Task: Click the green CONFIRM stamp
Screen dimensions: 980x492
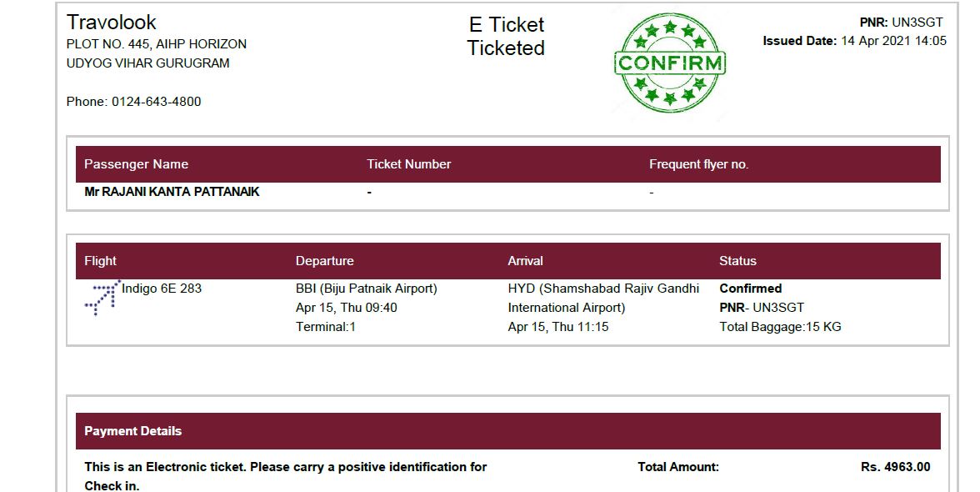Action: pyautogui.click(x=670, y=63)
